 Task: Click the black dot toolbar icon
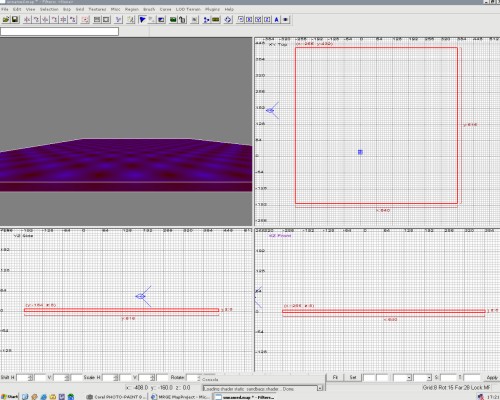click(x=286, y=20)
